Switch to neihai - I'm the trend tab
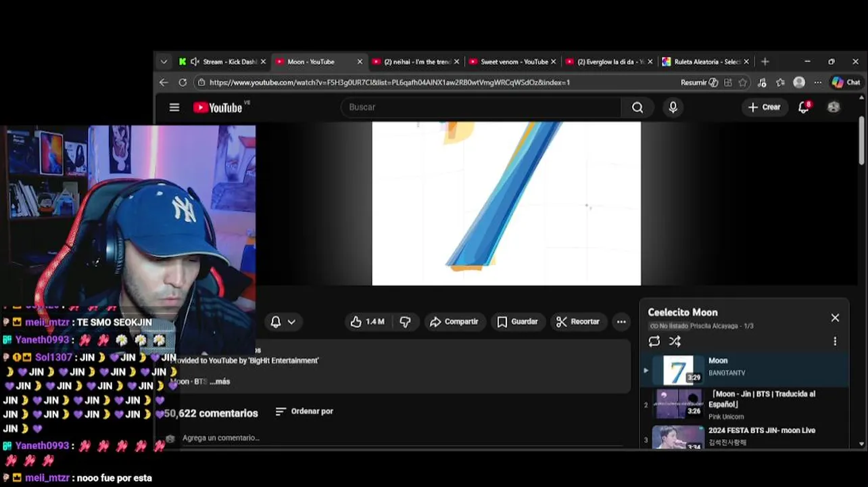 coord(417,62)
